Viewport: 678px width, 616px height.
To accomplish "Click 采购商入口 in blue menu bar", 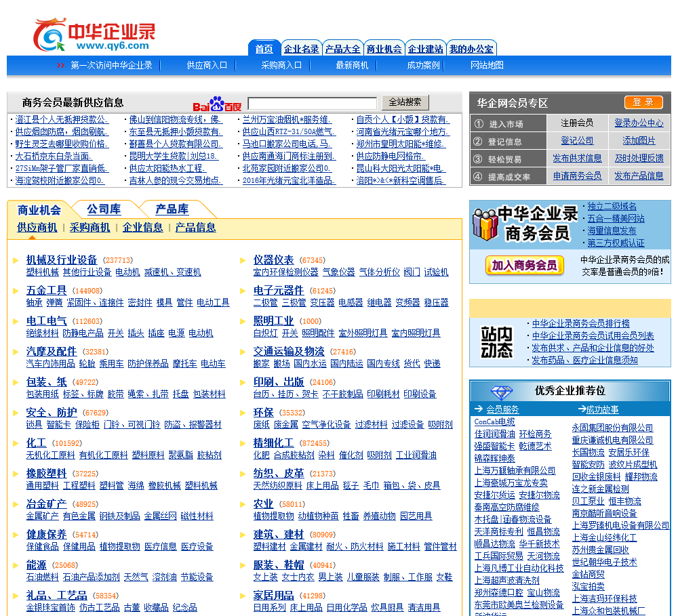I will [x=281, y=65].
